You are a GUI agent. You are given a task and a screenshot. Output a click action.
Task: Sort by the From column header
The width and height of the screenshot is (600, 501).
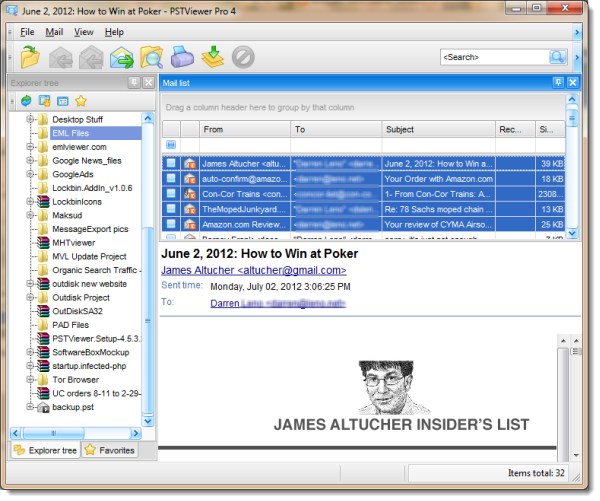tap(245, 129)
